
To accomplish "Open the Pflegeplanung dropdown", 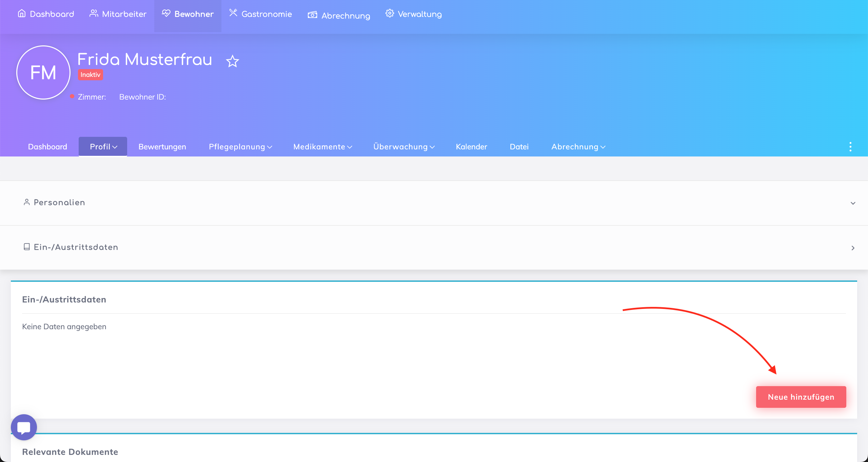I will 240,147.
